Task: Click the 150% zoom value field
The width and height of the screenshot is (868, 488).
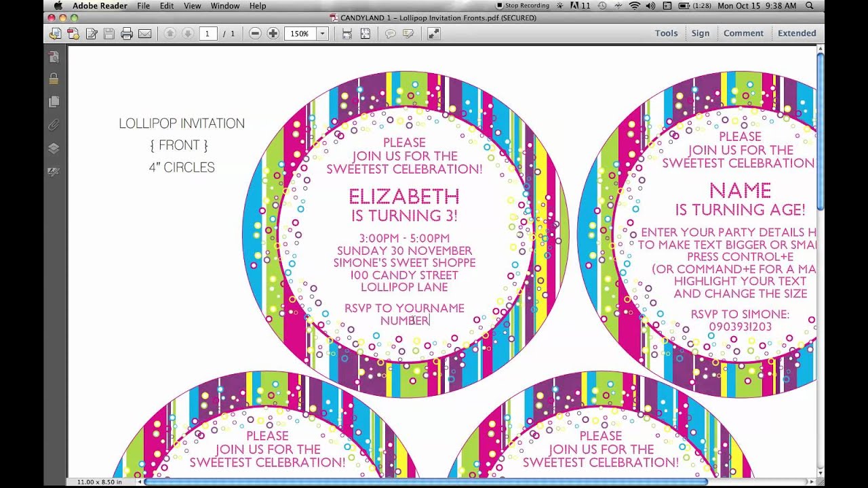Action: 300,33
